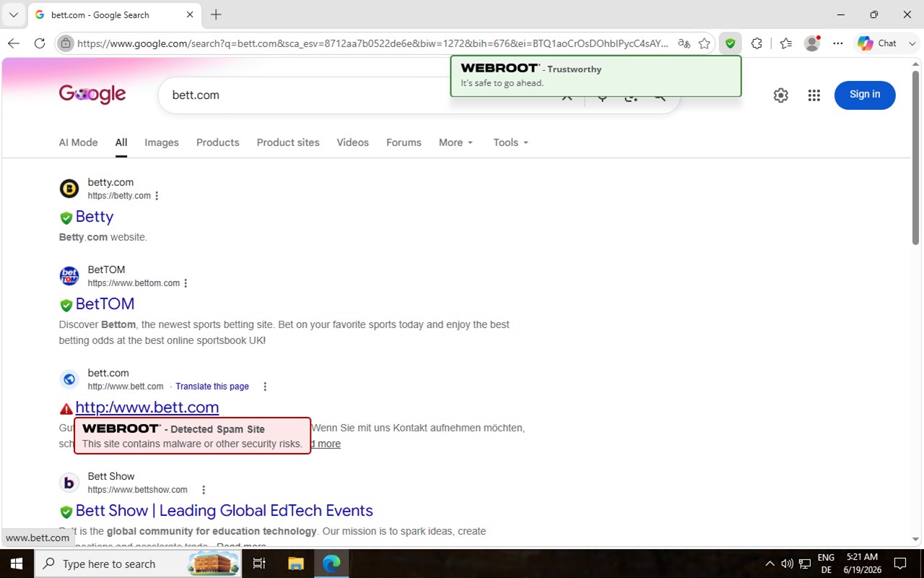
Task: Open the Google apps grid
Action: (814, 95)
